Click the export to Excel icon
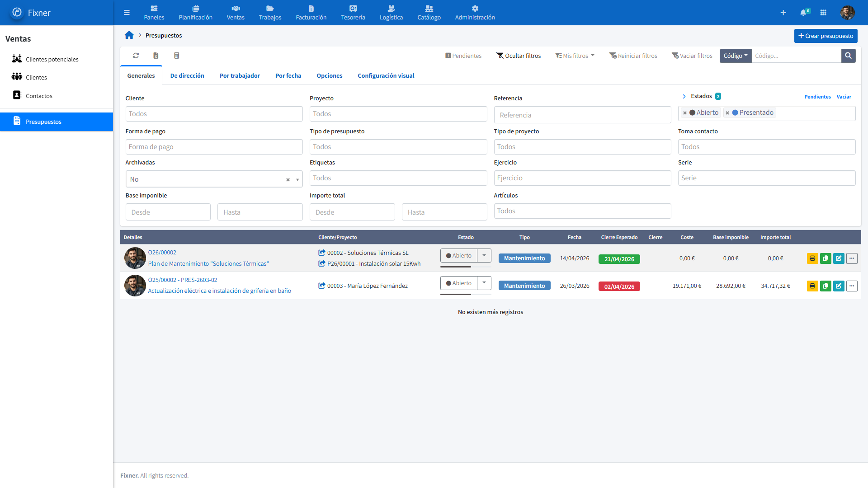Image resolution: width=868 pixels, height=488 pixels. 156,56
